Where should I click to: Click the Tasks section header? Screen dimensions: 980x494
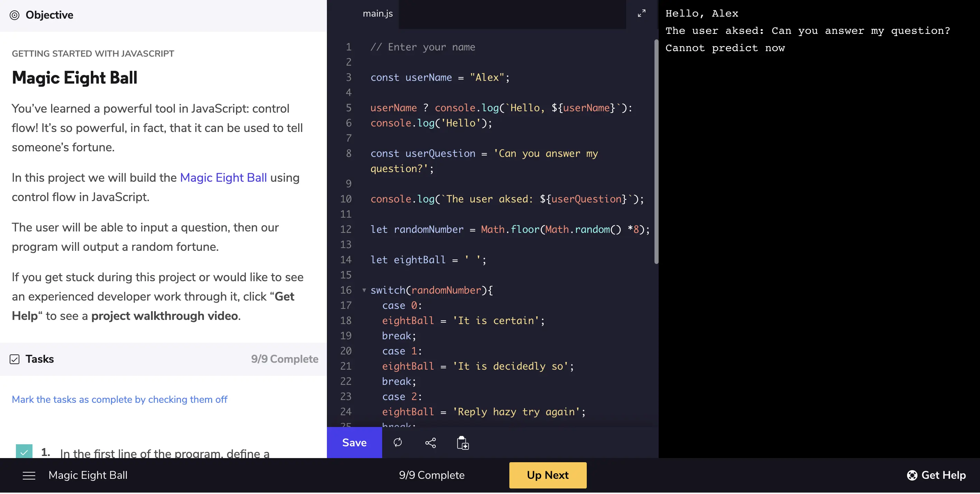[163, 359]
